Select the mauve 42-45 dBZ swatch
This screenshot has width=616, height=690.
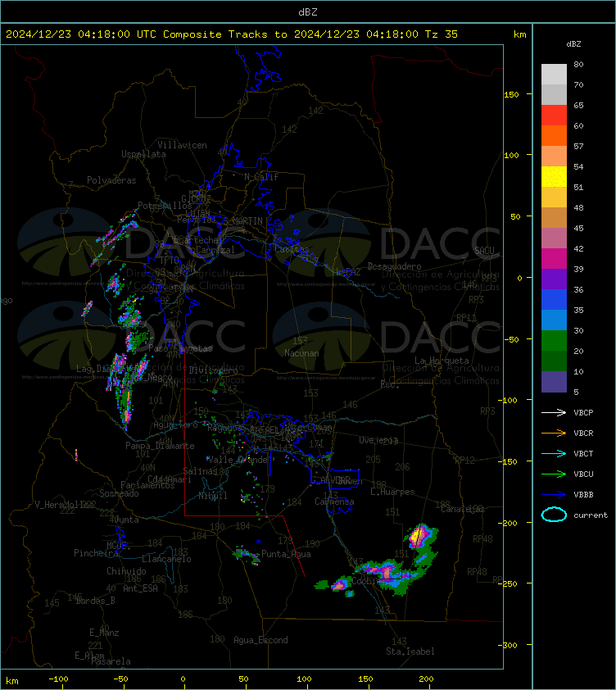pyautogui.click(x=554, y=238)
